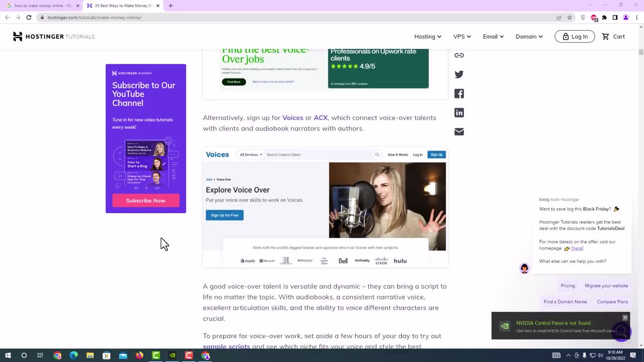Open the Extensions puzzle icon
The height and width of the screenshot is (362, 644).
[x=604, y=17]
